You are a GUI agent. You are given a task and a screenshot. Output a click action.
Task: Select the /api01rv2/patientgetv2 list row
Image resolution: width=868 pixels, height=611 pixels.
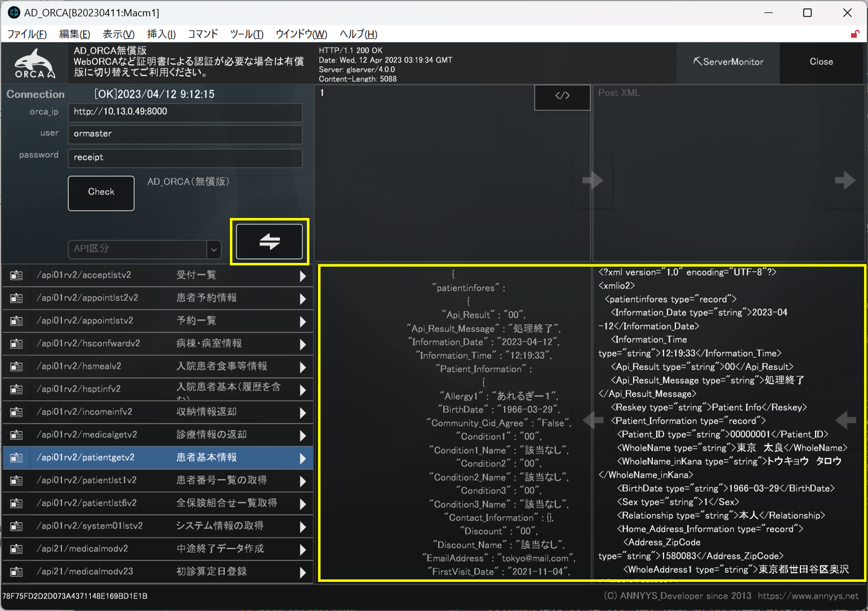158,458
